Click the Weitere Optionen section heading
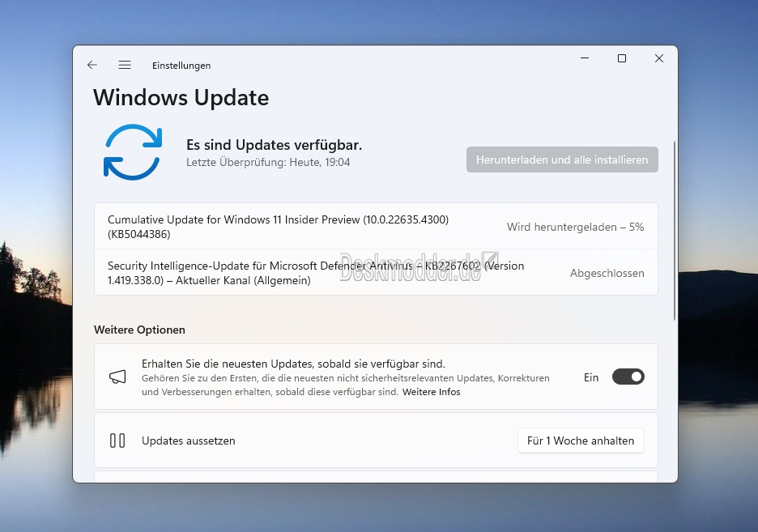Screen dimensions: 758x532 tap(140, 330)
